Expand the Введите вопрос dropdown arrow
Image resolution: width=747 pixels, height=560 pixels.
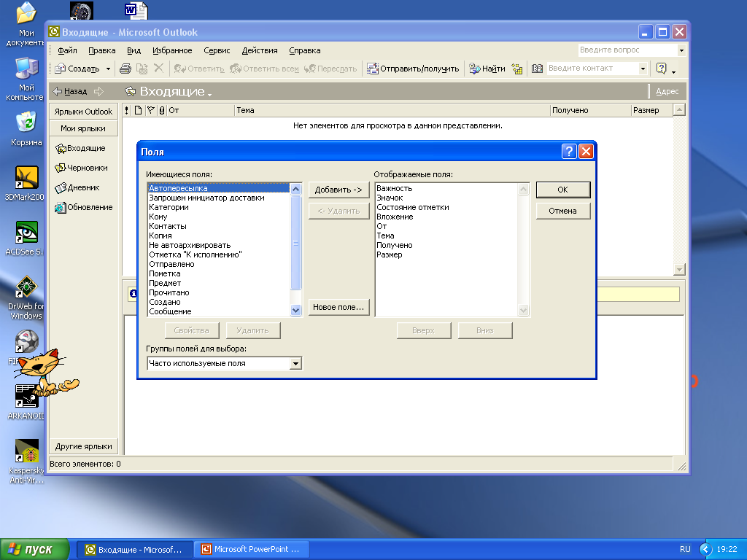[x=681, y=50]
